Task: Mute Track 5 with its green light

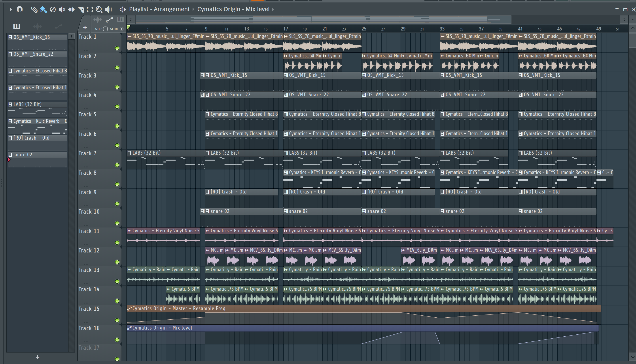Action: click(117, 126)
